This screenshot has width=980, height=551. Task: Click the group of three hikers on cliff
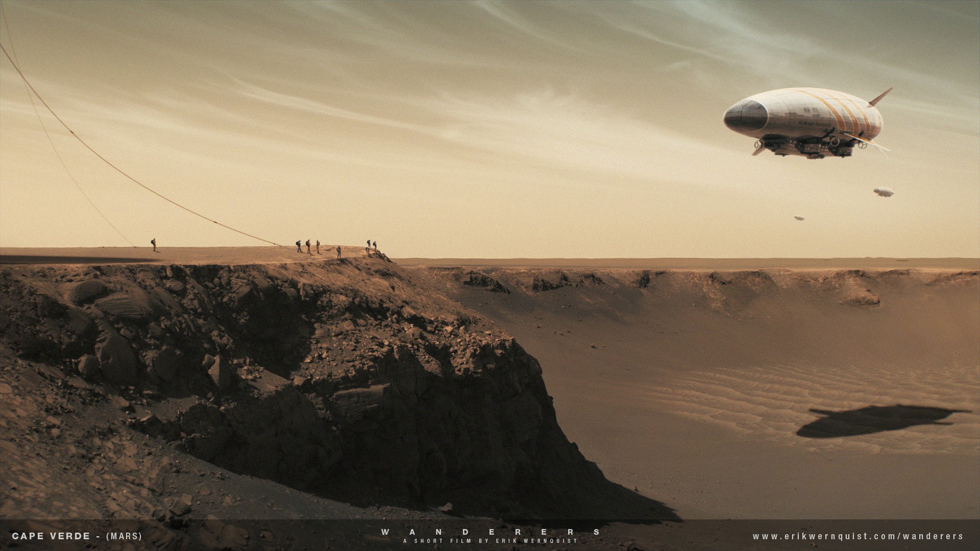(308, 246)
